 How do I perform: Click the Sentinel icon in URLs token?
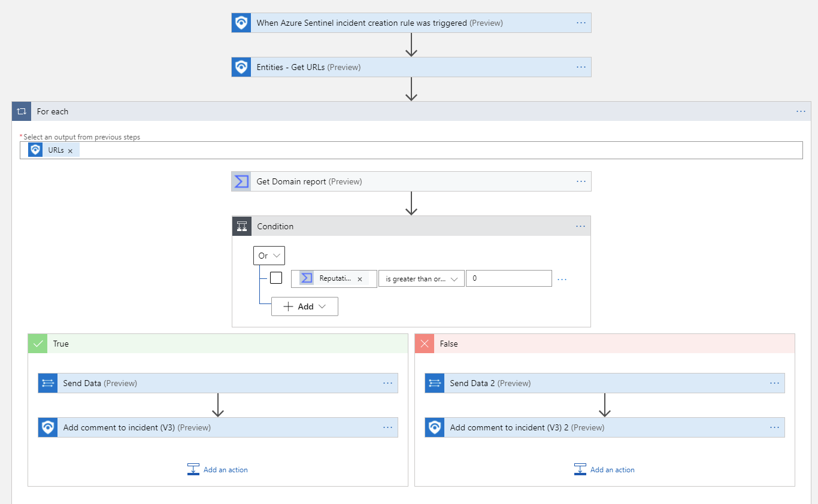35,150
